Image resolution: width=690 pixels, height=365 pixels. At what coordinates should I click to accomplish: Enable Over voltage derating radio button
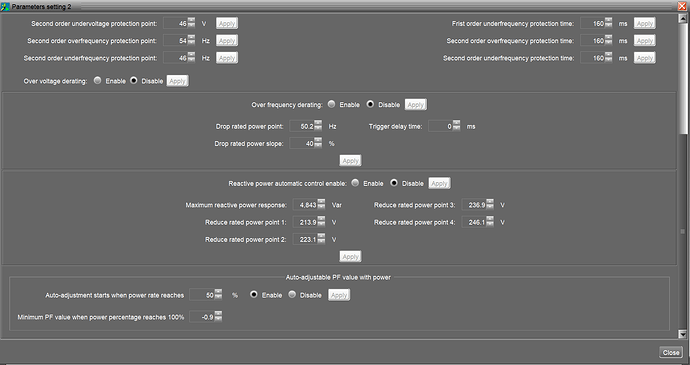[x=97, y=81]
